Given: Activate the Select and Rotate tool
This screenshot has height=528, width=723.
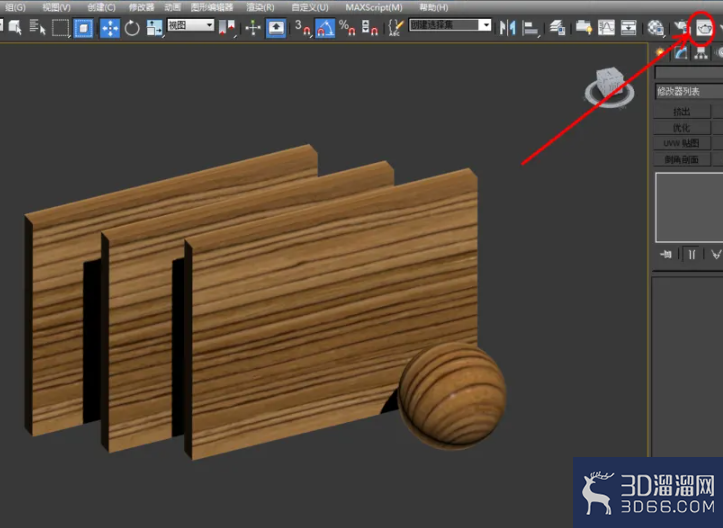Looking at the screenshot, I should [132, 28].
